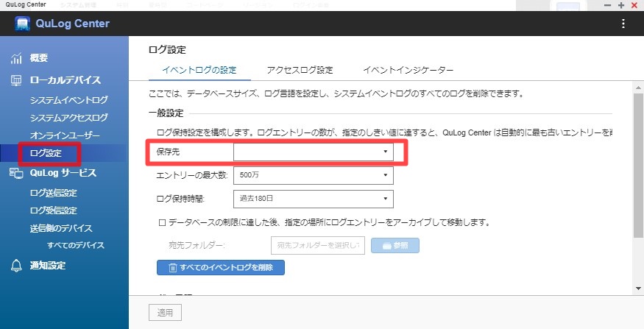Minimize the QuLog Center window
644x329 pixels.
pos(608,5)
